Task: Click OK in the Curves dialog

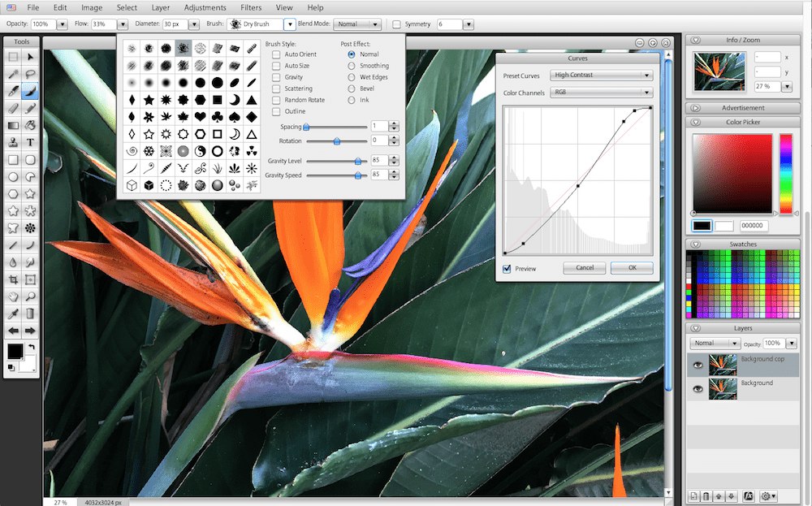Action: [x=632, y=268]
